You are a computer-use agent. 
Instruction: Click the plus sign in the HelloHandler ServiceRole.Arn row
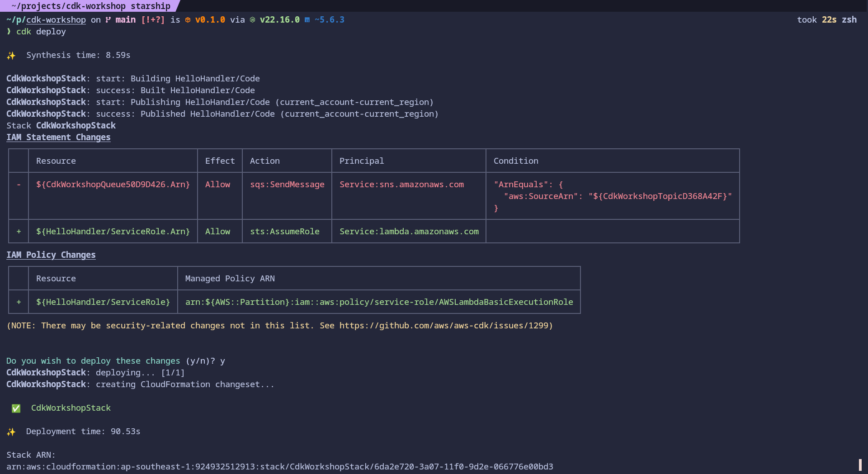coord(19,232)
